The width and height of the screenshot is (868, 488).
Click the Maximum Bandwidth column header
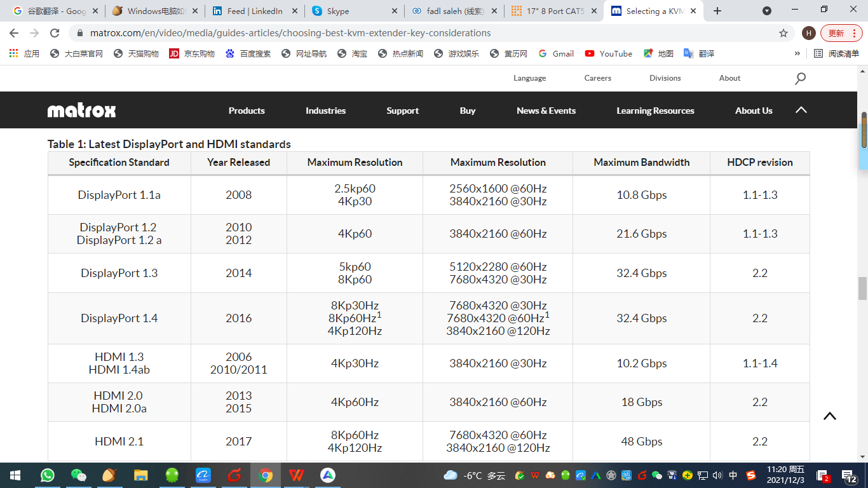point(642,163)
